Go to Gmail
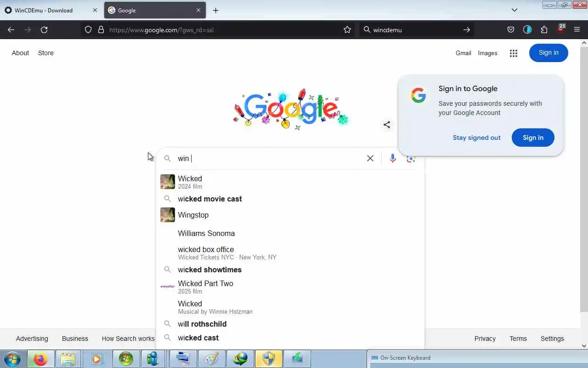 463,53
